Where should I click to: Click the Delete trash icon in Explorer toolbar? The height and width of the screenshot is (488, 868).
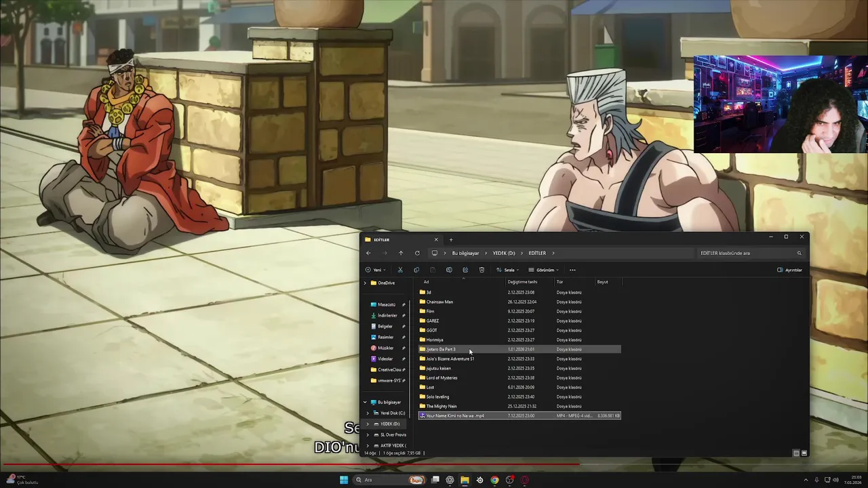click(481, 270)
